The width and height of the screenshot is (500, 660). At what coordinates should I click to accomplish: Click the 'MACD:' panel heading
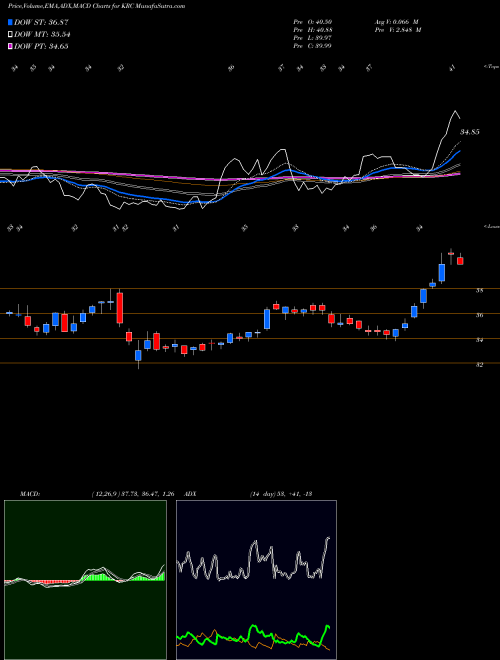(x=30, y=494)
